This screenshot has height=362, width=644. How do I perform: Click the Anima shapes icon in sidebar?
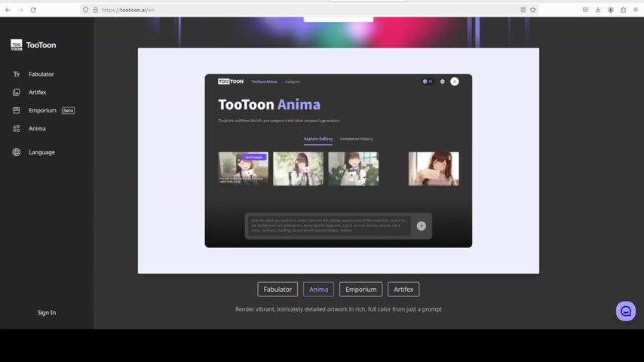pyautogui.click(x=17, y=129)
